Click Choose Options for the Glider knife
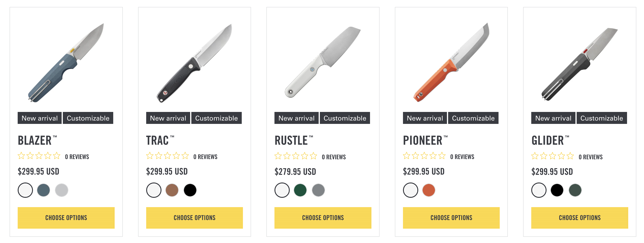This screenshot has width=644, height=243. (580, 218)
